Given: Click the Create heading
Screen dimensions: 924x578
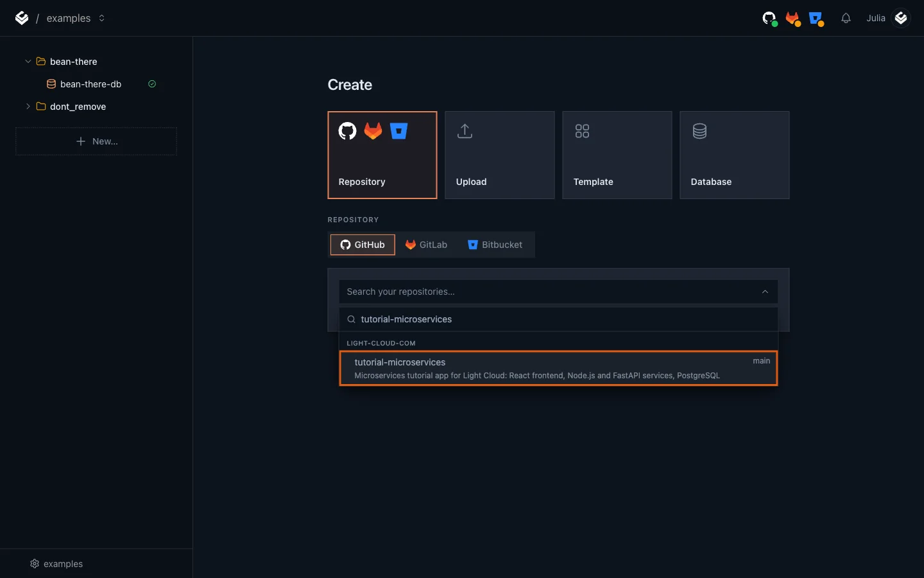Looking at the screenshot, I should [350, 85].
